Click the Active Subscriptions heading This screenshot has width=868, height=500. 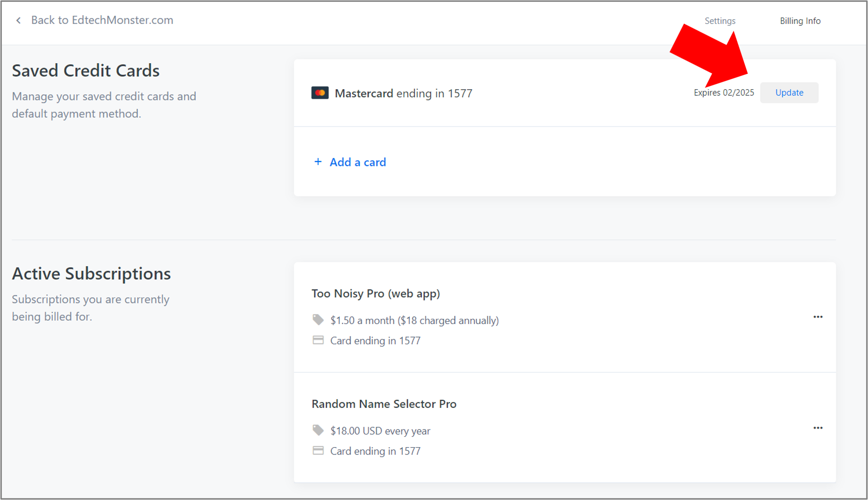click(92, 273)
